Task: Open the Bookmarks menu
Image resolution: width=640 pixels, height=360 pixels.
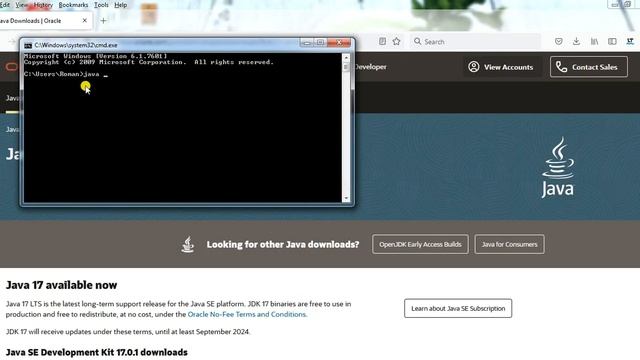Action: [73, 5]
